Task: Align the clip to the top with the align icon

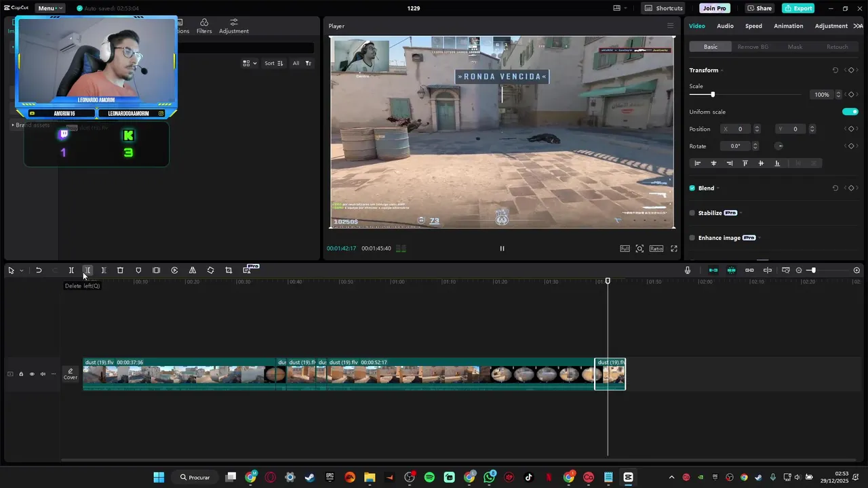Action: [x=745, y=163]
